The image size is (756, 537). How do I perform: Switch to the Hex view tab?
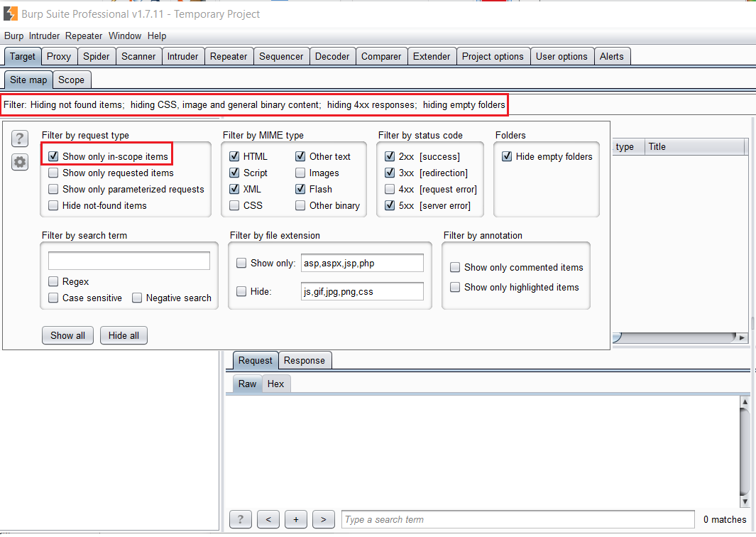[x=275, y=384]
